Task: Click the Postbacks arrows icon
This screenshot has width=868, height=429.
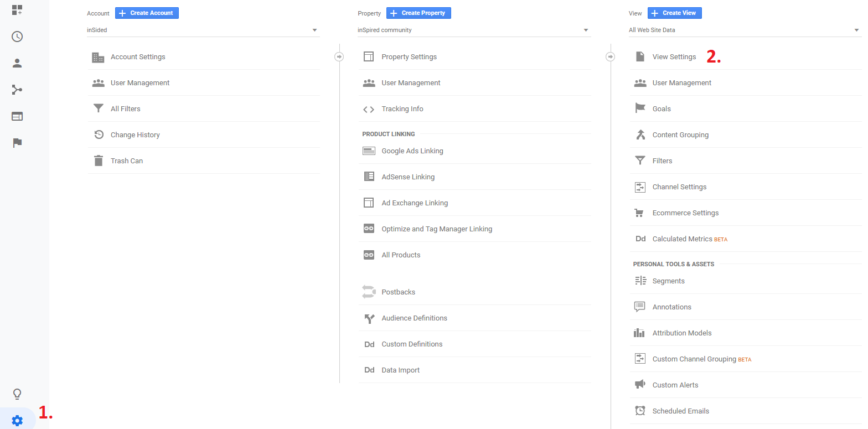Action: (x=369, y=292)
